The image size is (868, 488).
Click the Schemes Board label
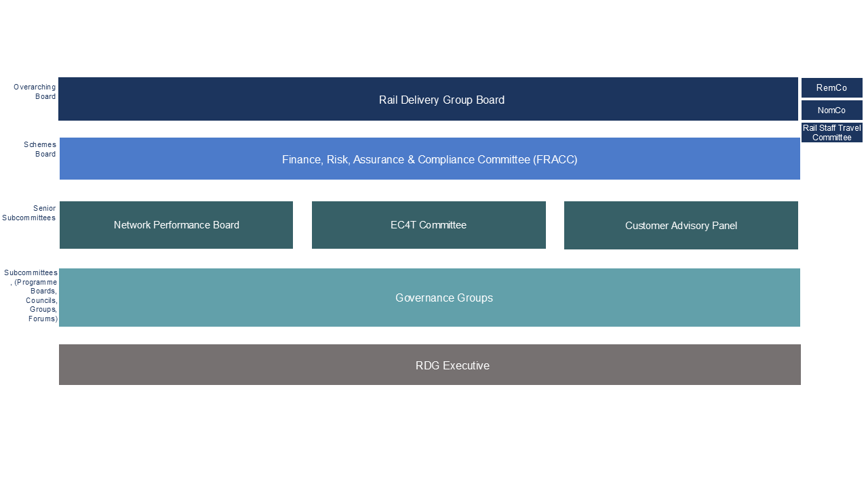pyautogui.click(x=39, y=149)
